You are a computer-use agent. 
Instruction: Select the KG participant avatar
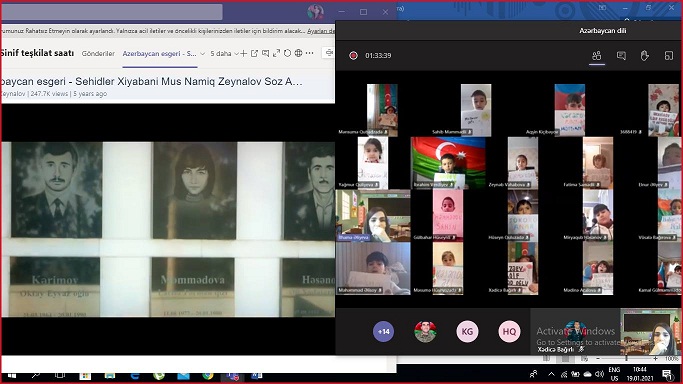pos(467,332)
